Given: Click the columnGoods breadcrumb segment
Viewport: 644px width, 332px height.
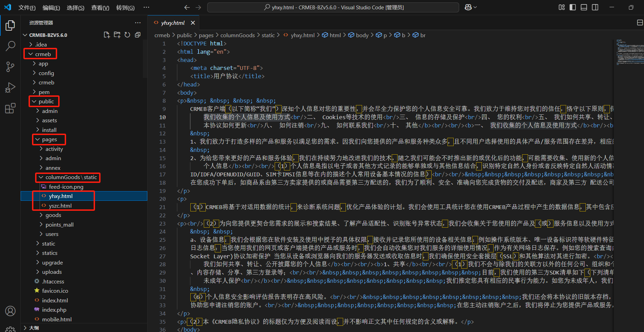Looking at the screenshot, I should pyautogui.click(x=237, y=35).
